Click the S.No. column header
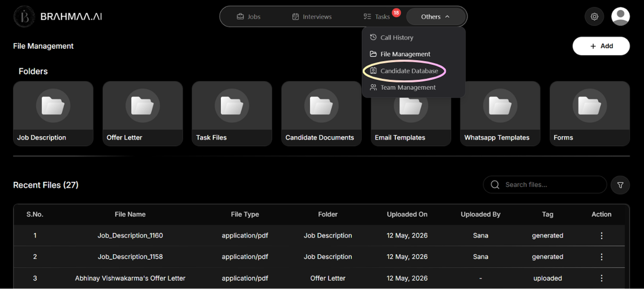The image size is (644, 289). point(35,214)
